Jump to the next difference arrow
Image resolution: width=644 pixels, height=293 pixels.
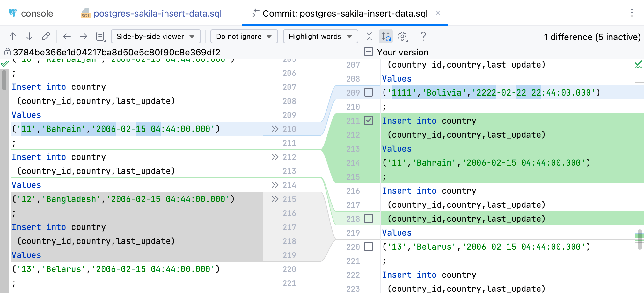pyautogui.click(x=29, y=36)
